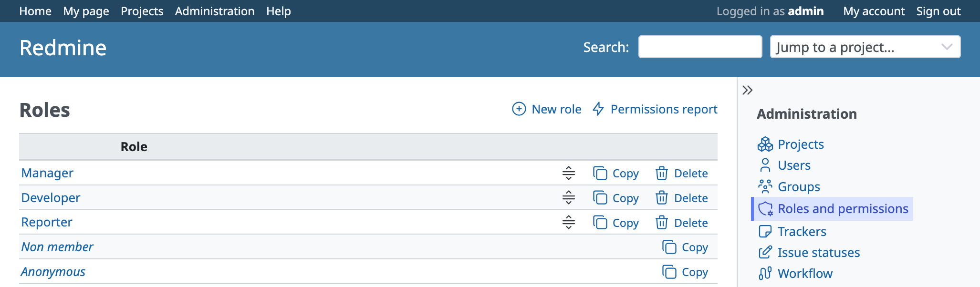Click the trash icon in Manager row
This screenshot has width=980, height=287.
pyautogui.click(x=661, y=173)
